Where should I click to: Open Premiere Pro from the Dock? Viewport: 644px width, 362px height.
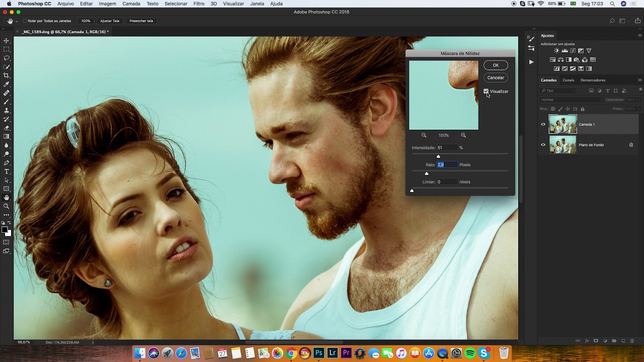[346, 353]
